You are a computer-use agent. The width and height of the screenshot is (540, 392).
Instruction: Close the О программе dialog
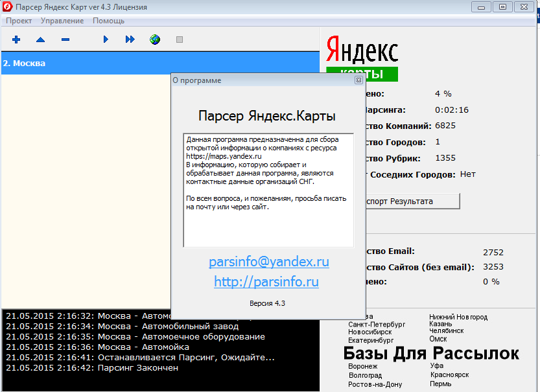[359, 80]
